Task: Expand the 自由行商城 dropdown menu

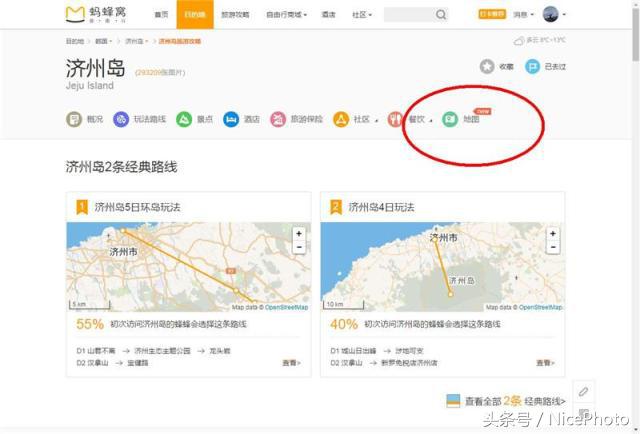Action: pyautogui.click(x=286, y=14)
